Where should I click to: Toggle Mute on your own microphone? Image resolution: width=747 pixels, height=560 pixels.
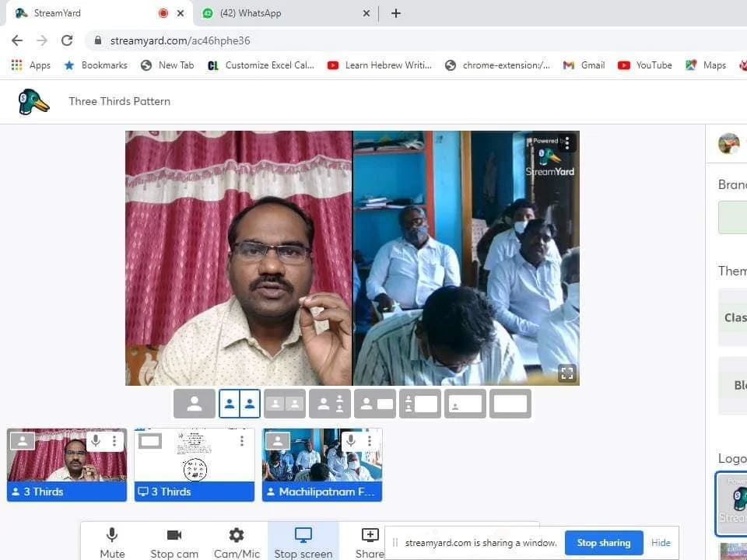point(111,541)
